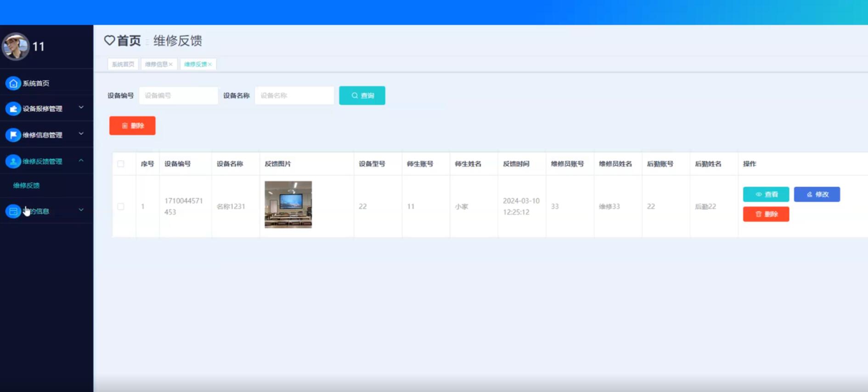The width and height of the screenshot is (868, 392).
Task: Open the 系统首页 sidebar item
Action: pos(46,83)
